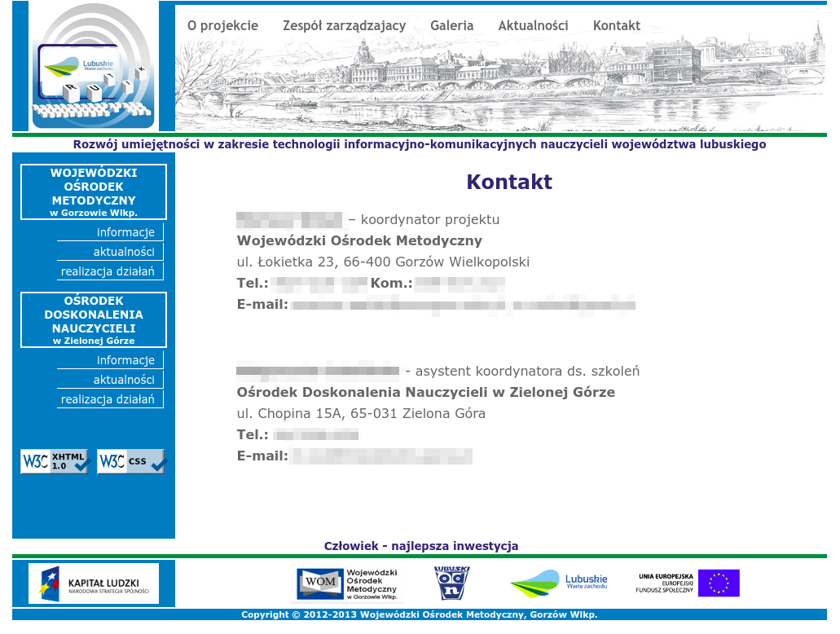Click the koordynator projektu label
The width and height of the screenshot is (840, 634).
(429, 219)
